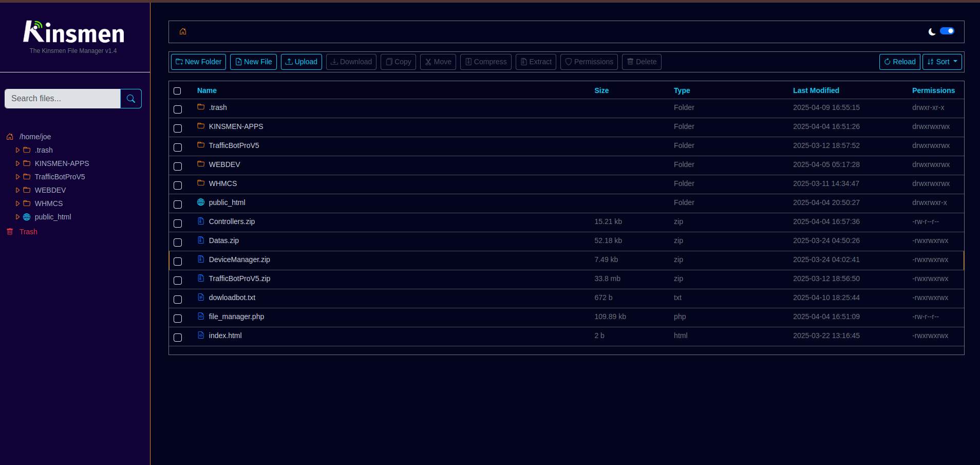Check the select-all checkbox in header
The width and height of the screenshot is (980, 465).
177,91
